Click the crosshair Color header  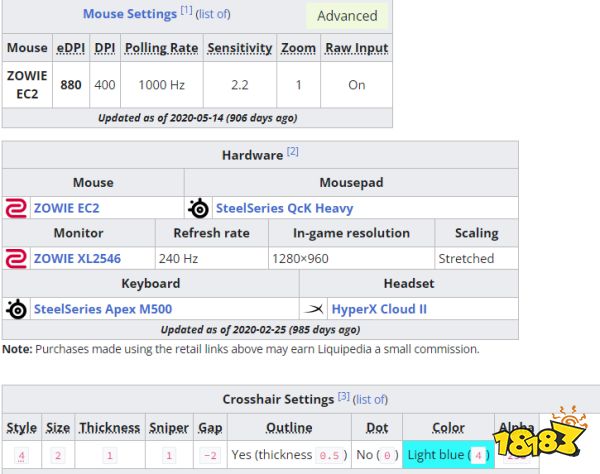(448, 427)
